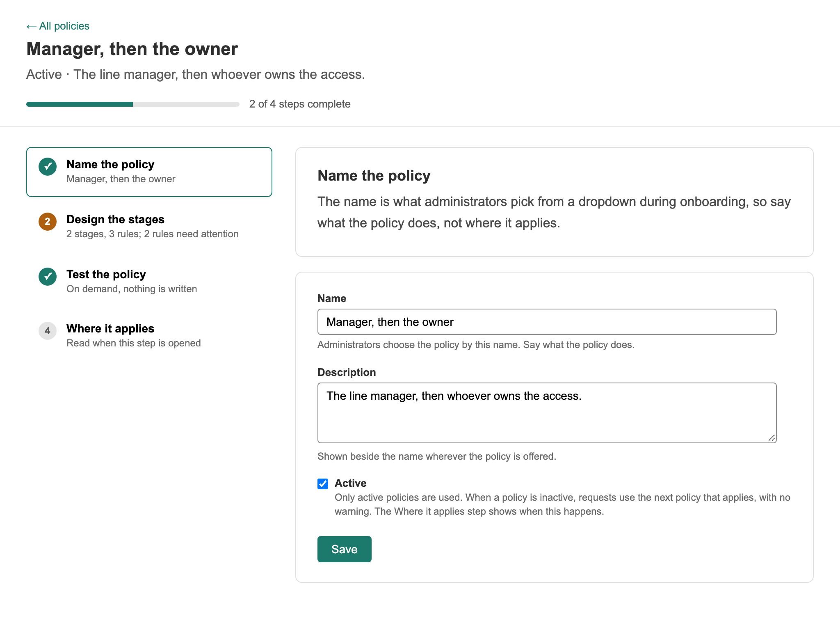
Task: Click the page heading 'Manager, then the owner'
Action: coord(132,49)
